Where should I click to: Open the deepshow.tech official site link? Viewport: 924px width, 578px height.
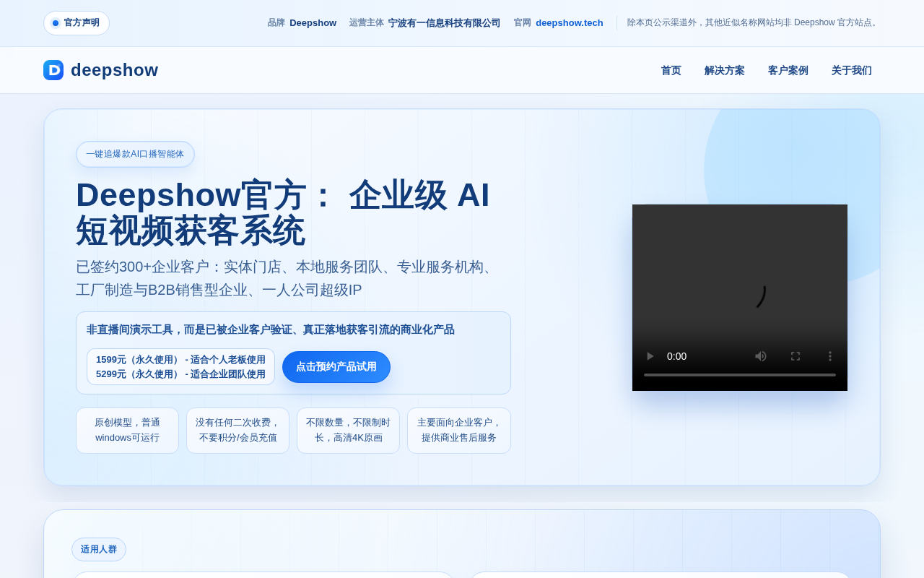[x=570, y=23]
